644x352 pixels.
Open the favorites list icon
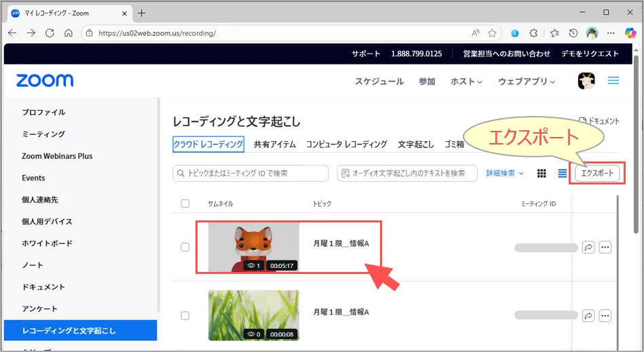click(x=554, y=33)
